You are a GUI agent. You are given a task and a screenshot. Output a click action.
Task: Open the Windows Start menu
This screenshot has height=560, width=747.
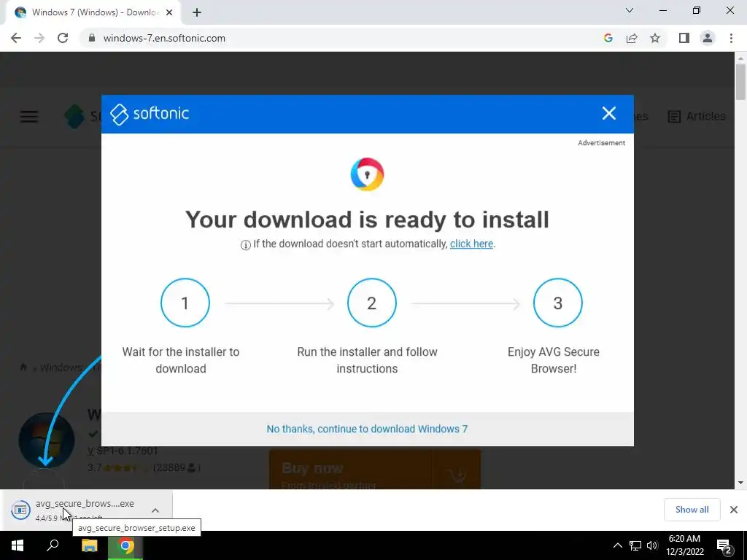18,545
